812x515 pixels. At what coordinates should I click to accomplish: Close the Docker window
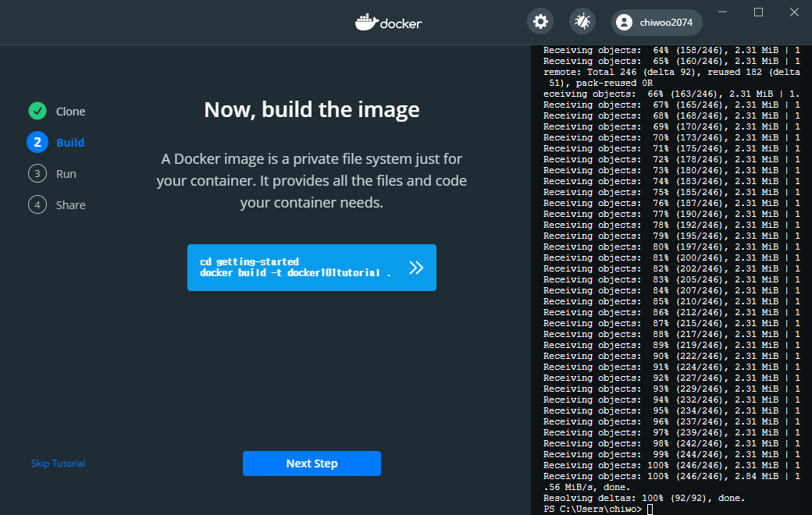[x=794, y=12]
